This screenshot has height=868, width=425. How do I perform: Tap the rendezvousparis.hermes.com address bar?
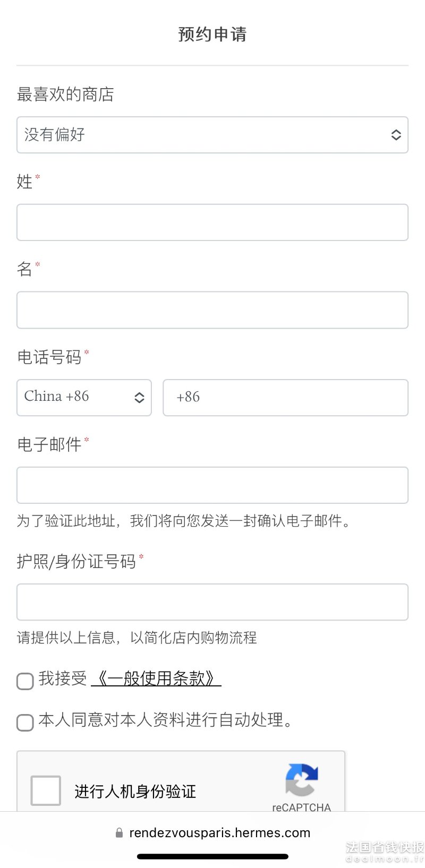212,833
